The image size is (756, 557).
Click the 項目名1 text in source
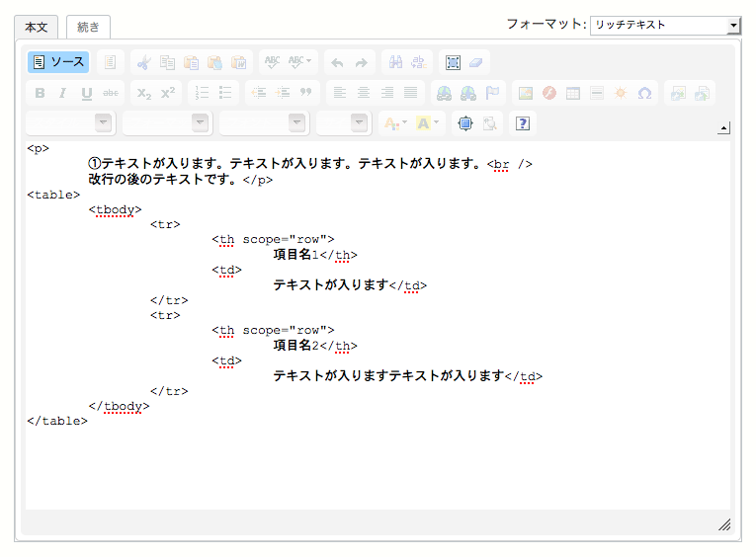295,255
